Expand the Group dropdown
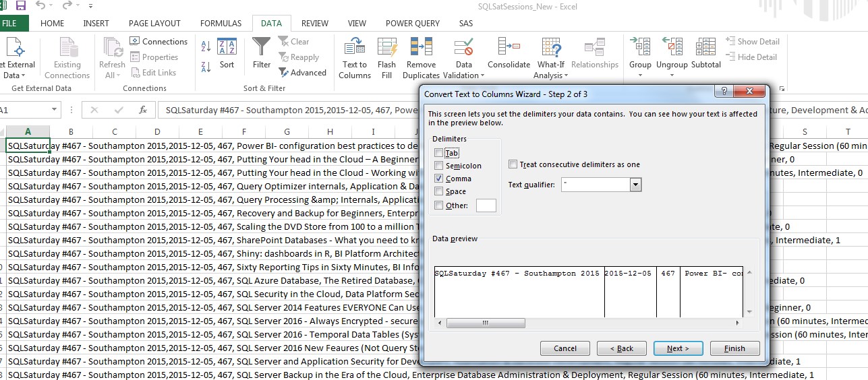 640,75
